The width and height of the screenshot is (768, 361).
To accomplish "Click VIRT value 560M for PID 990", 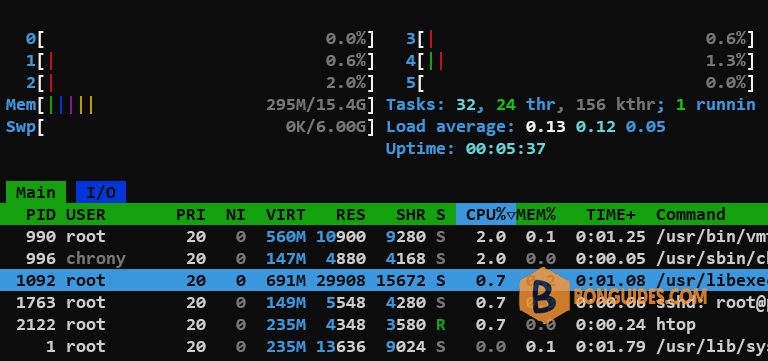I will click(x=286, y=237).
